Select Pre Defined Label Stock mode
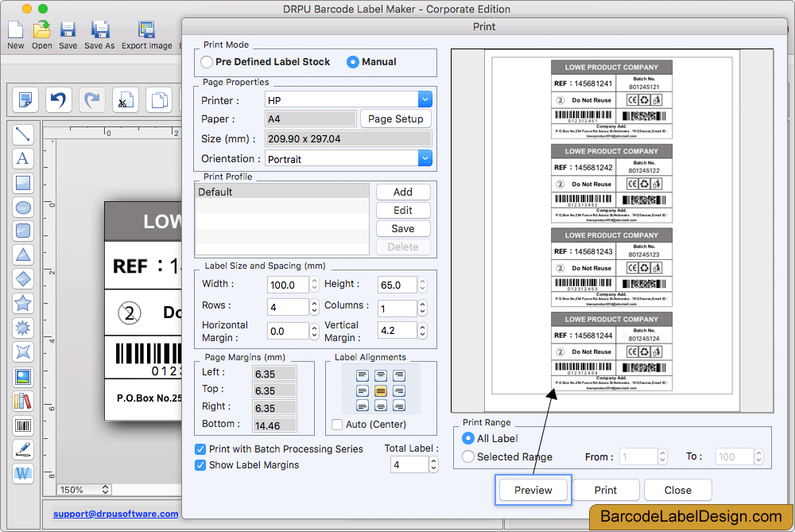795x532 pixels. (207, 62)
